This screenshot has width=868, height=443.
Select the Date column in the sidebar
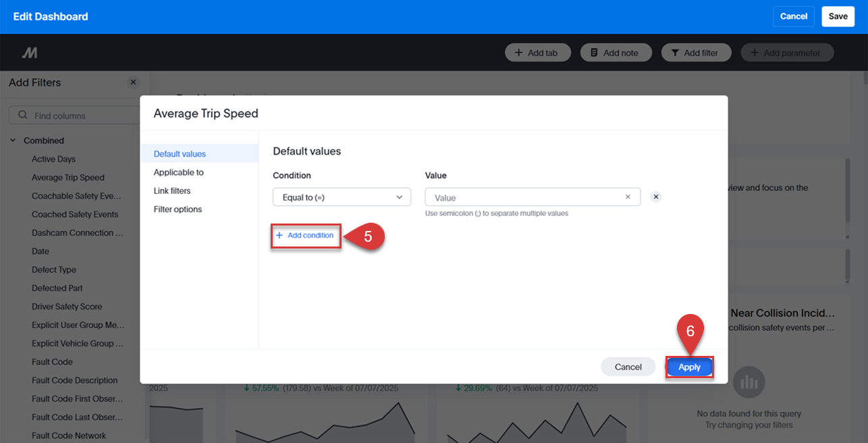(40, 251)
